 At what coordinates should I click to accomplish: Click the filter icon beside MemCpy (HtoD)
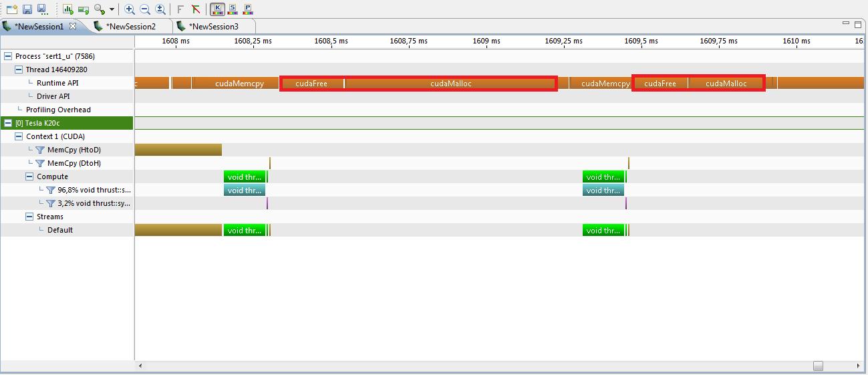pos(40,150)
